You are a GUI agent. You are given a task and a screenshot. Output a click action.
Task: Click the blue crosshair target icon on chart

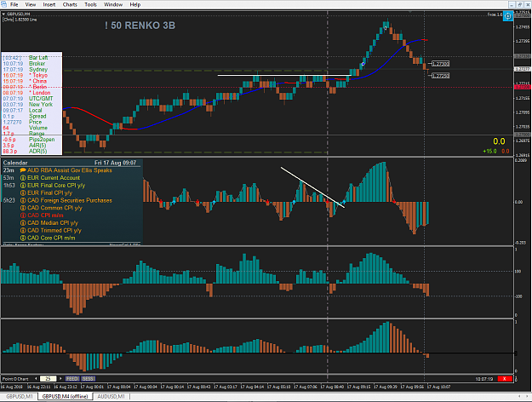[x=507, y=16]
